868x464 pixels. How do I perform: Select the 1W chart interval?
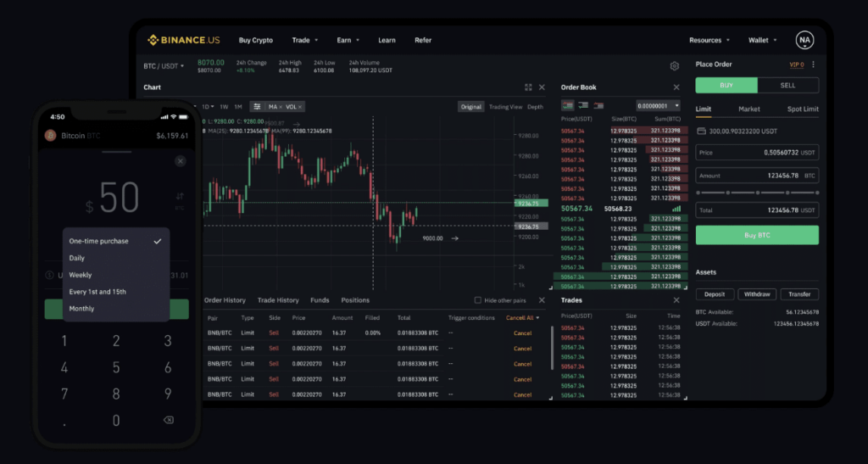(x=224, y=107)
